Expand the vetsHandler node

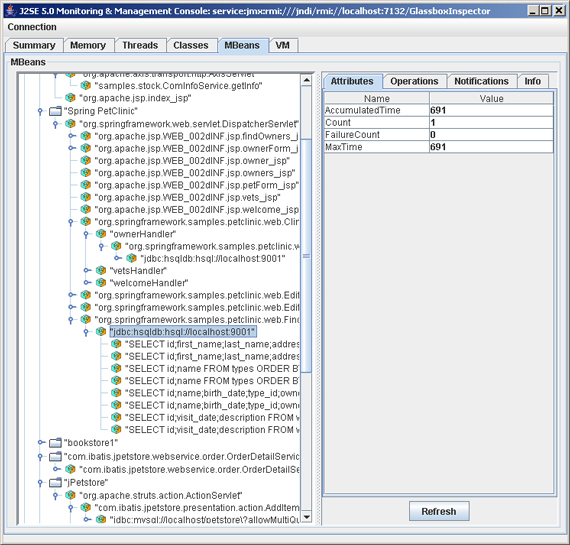click(x=87, y=271)
